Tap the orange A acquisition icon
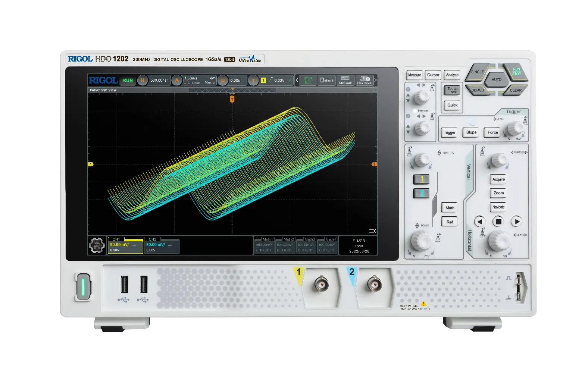 point(177,80)
